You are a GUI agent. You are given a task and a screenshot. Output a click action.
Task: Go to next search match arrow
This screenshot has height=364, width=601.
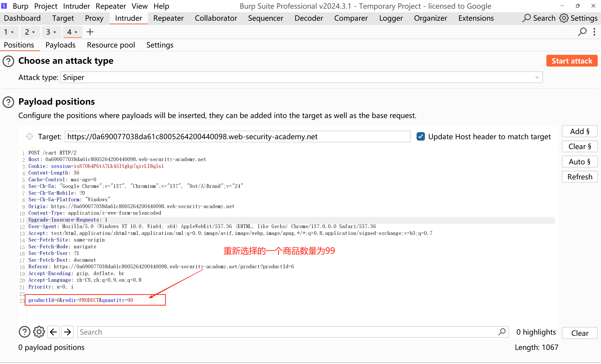click(68, 332)
